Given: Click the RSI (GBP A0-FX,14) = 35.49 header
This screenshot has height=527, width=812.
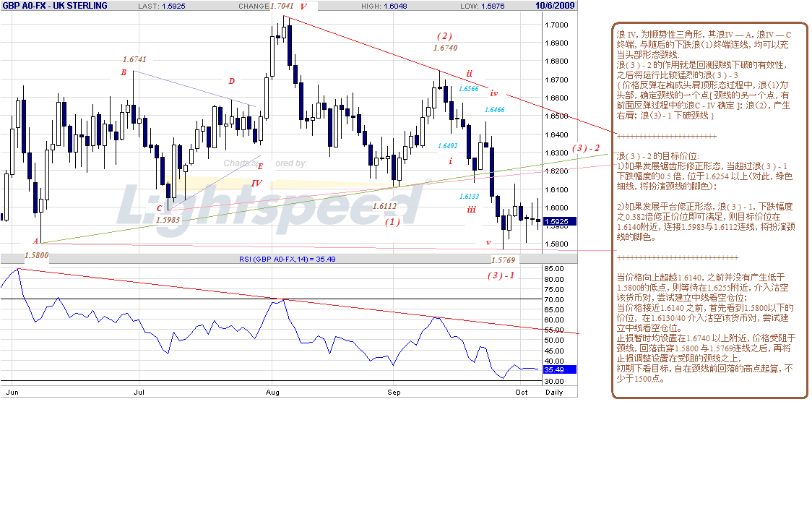Looking at the screenshot, I should [x=287, y=259].
